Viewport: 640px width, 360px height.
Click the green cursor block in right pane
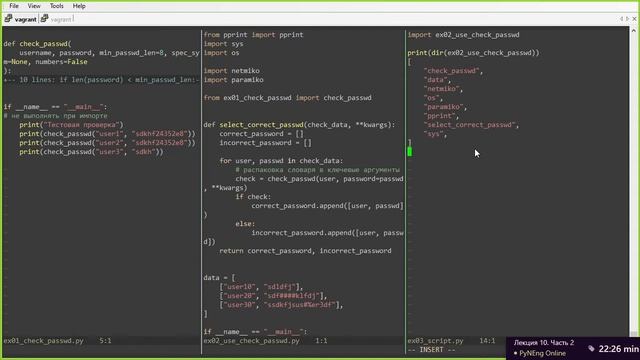409,152
